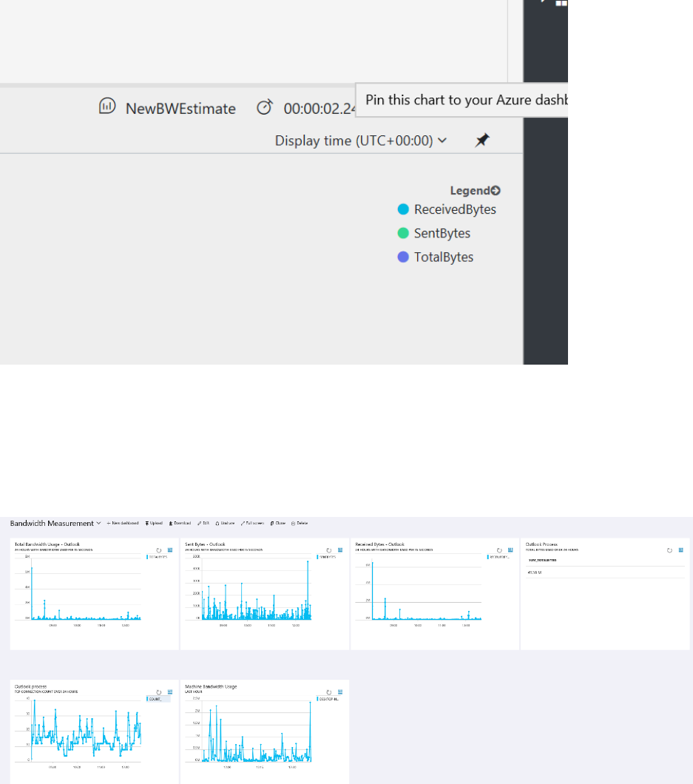Open the Display time (UTC+00:00) dropdown
The width and height of the screenshot is (693, 784).
pyautogui.click(x=360, y=141)
